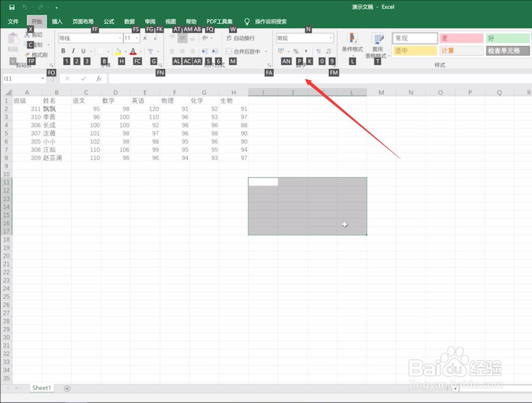Image resolution: width=532 pixels, height=403 pixels.
Task: Click the borders icon in the font group
Action: (x=101, y=51)
